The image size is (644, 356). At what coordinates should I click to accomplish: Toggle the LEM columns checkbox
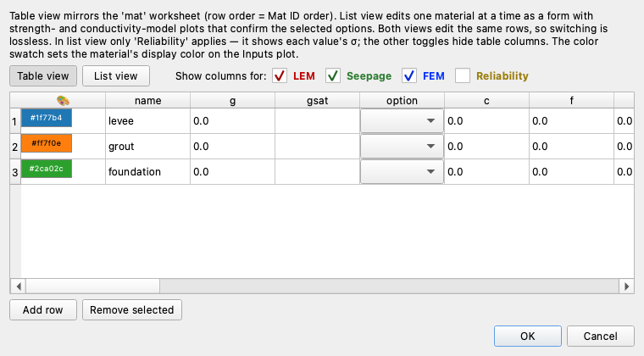click(280, 76)
